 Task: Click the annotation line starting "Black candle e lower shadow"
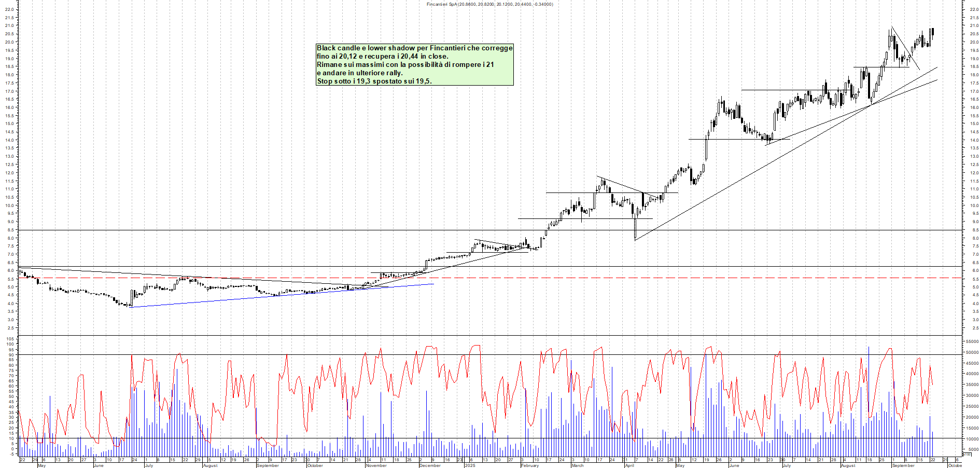[x=415, y=48]
